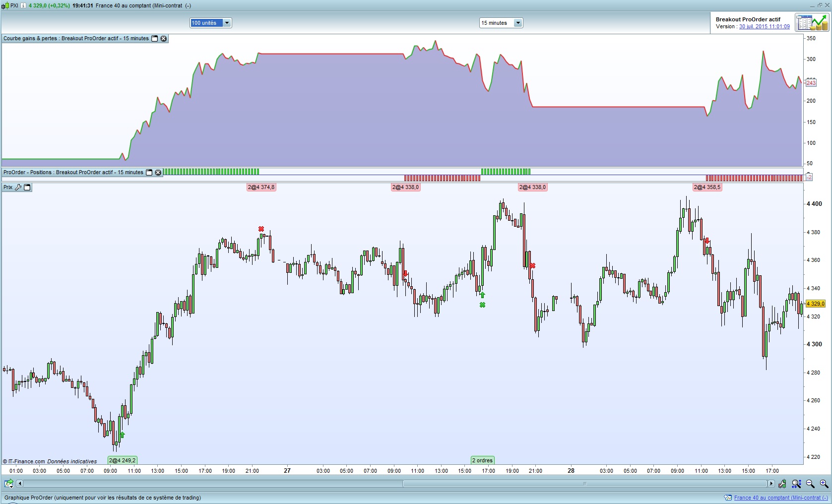Click the zoom fit magnifier with arrows
This screenshot has height=504, width=832.
(x=796, y=483)
